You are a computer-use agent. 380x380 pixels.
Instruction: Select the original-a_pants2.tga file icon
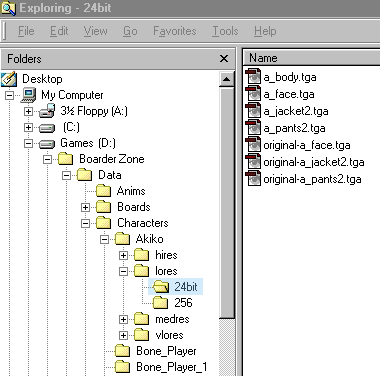click(x=253, y=179)
